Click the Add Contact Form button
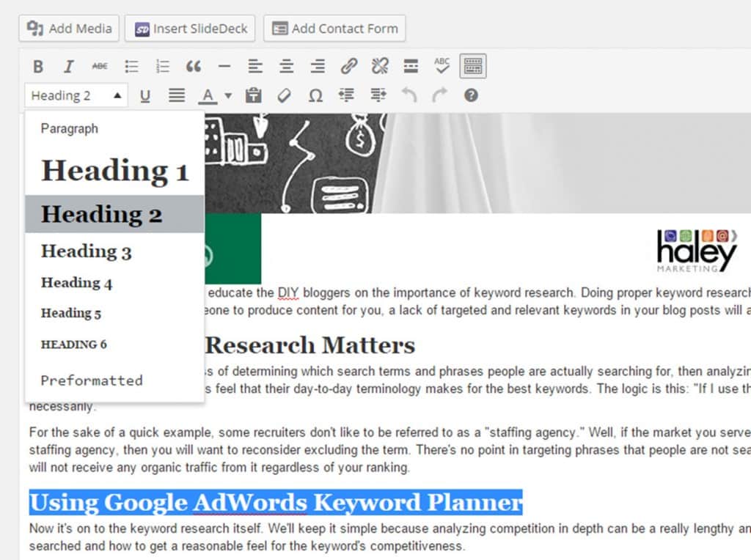The height and width of the screenshot is (560, 751). pyautogui.click(x=334, y=29)
